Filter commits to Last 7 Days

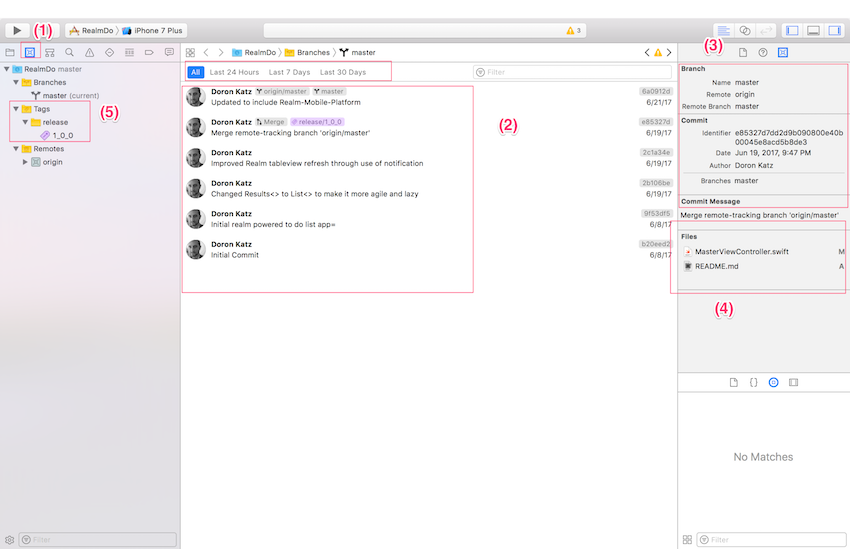coord(289,72)
